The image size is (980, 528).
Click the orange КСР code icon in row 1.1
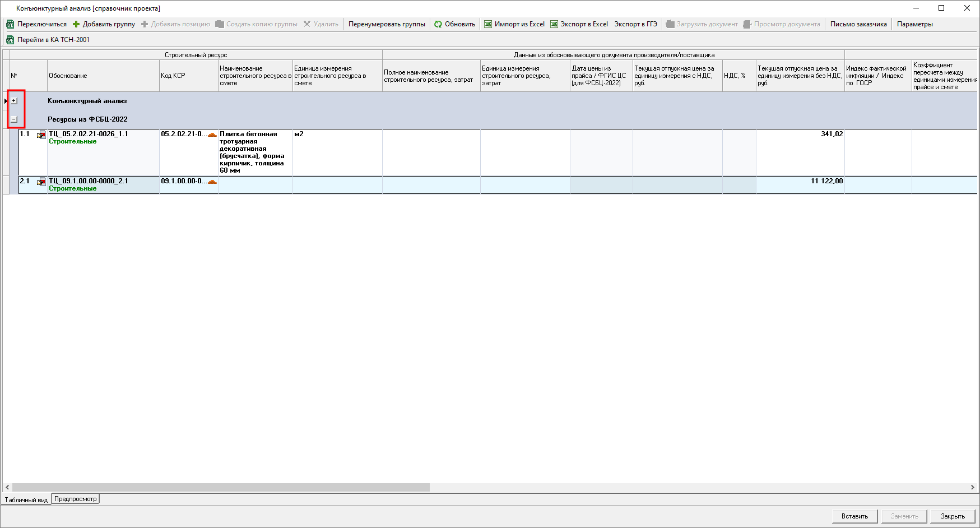(x=212, y=135)
